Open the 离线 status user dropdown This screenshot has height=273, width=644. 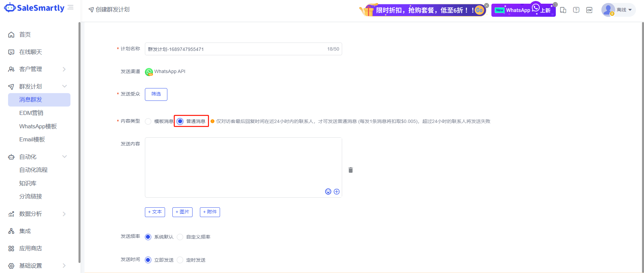pyautogui.click(x=618, y=10)
